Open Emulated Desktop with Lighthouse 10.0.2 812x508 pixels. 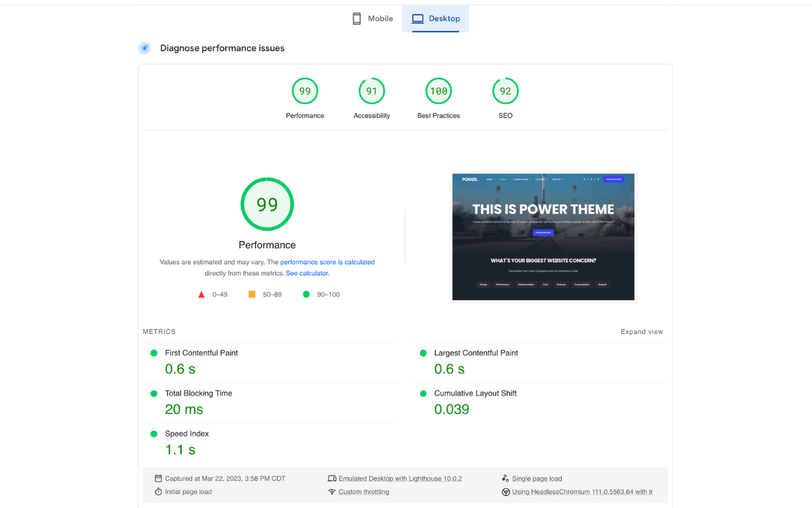coord(400,479)
